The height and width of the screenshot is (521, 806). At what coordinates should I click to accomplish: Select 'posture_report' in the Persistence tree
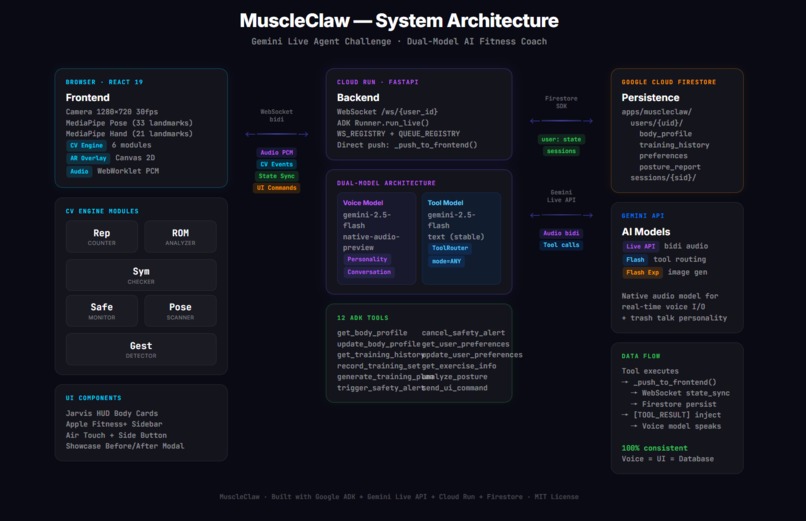click(x=670, y=167)
